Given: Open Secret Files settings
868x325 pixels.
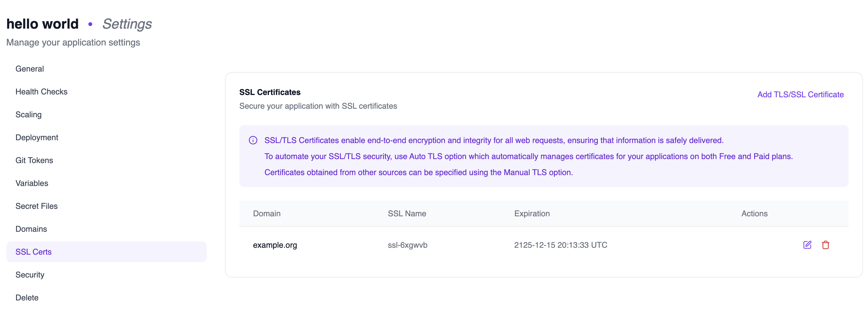Looking at the screenshot, I should 36,206.
